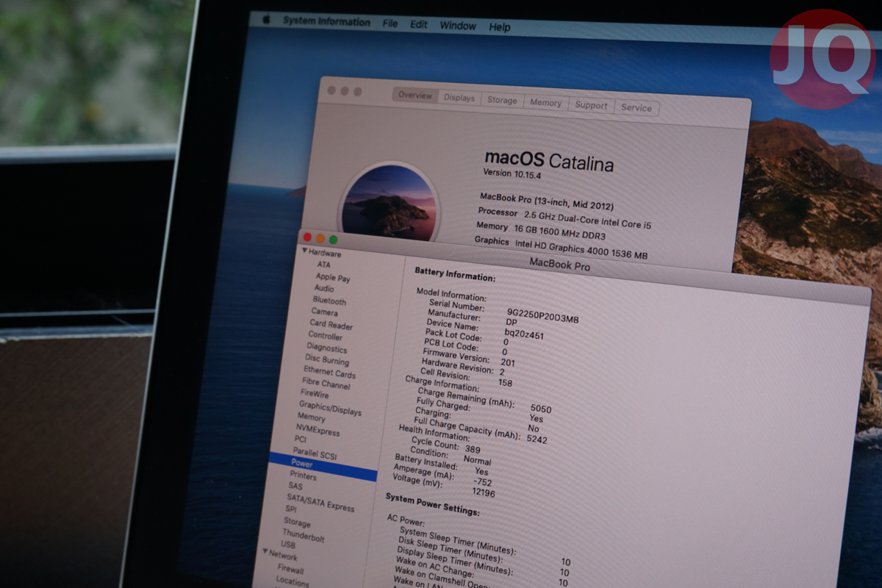
Task: Click the "macOS Catalina" title text
Action: pyautogui.click(x=549, y=160)
